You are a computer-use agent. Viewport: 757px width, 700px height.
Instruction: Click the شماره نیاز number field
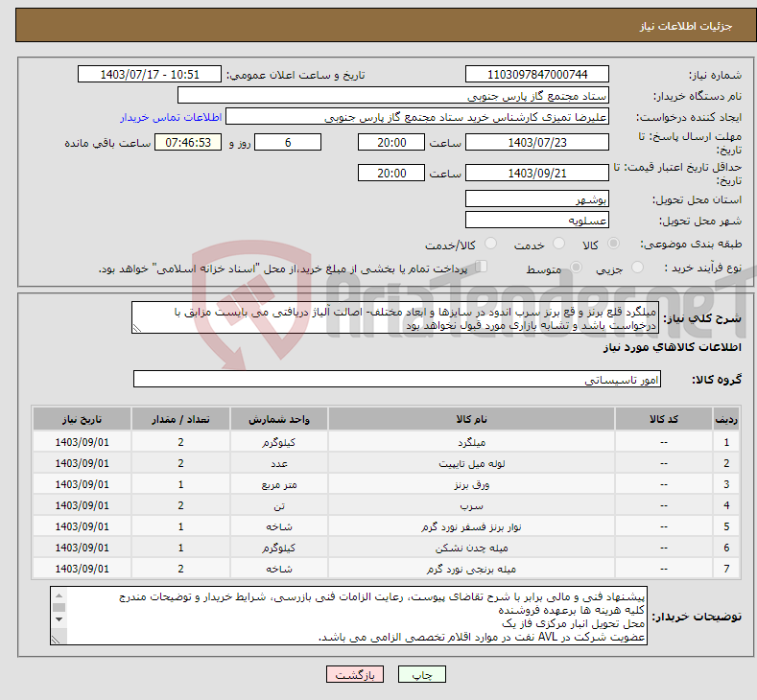click(x=537, y=74)
